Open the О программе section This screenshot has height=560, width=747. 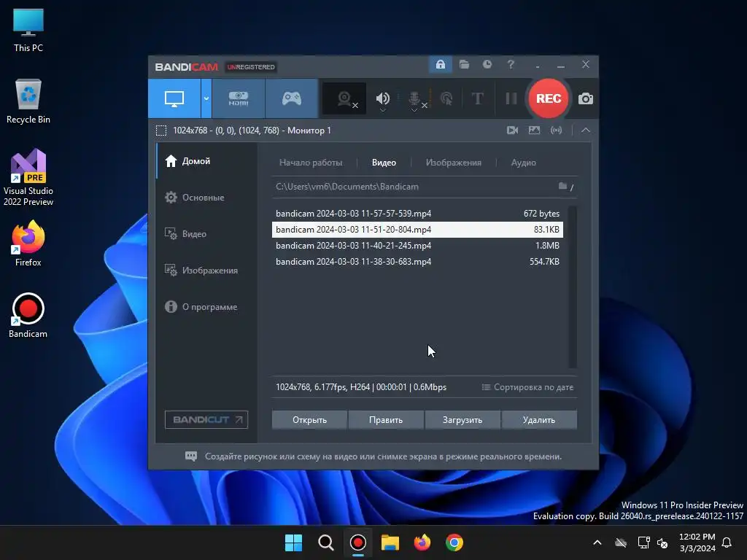[x=206, y=307]
